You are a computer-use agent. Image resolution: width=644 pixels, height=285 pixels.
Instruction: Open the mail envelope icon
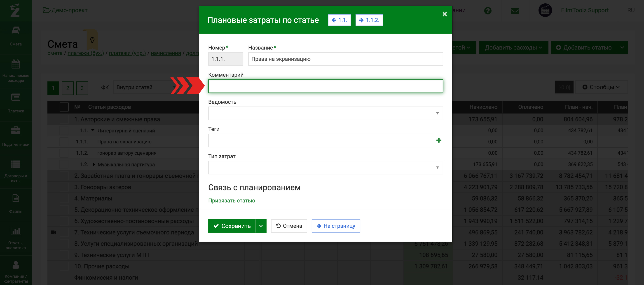click(515, 11)
